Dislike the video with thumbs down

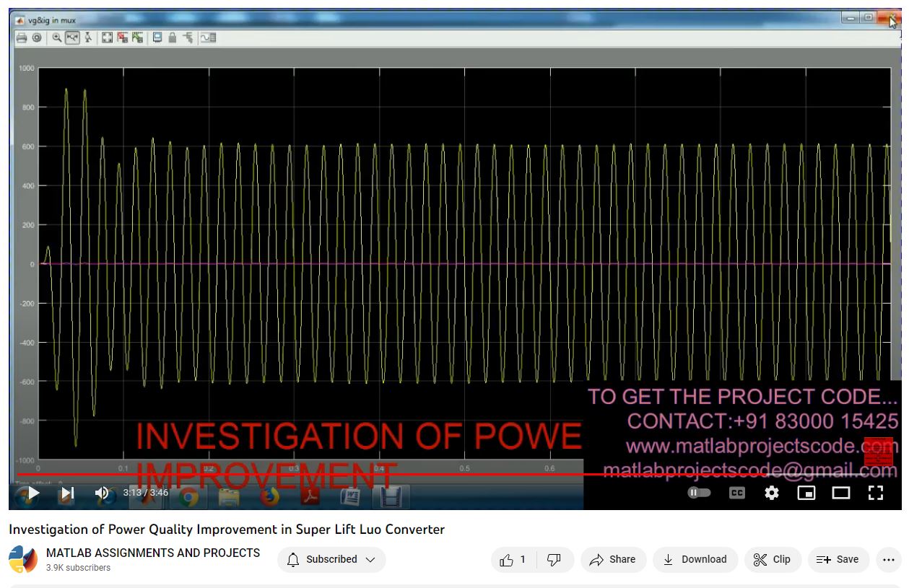pyautogui.click(x=554, y=560)
